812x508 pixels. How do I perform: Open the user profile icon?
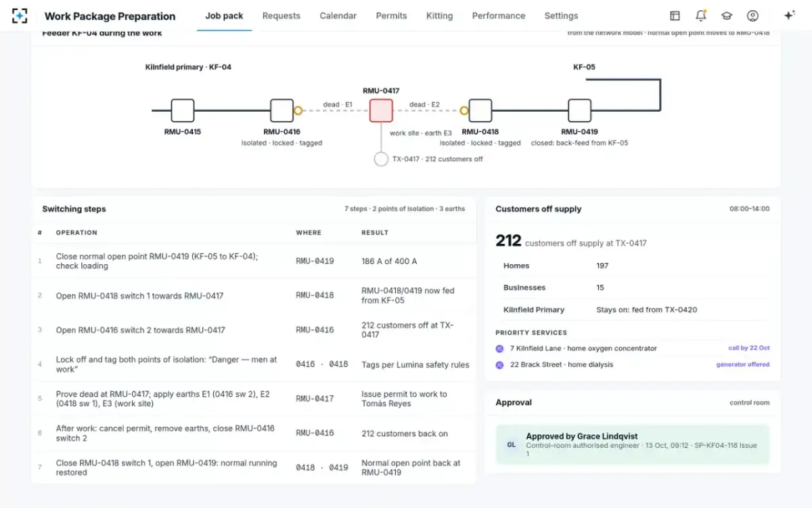tap(752, 16)
